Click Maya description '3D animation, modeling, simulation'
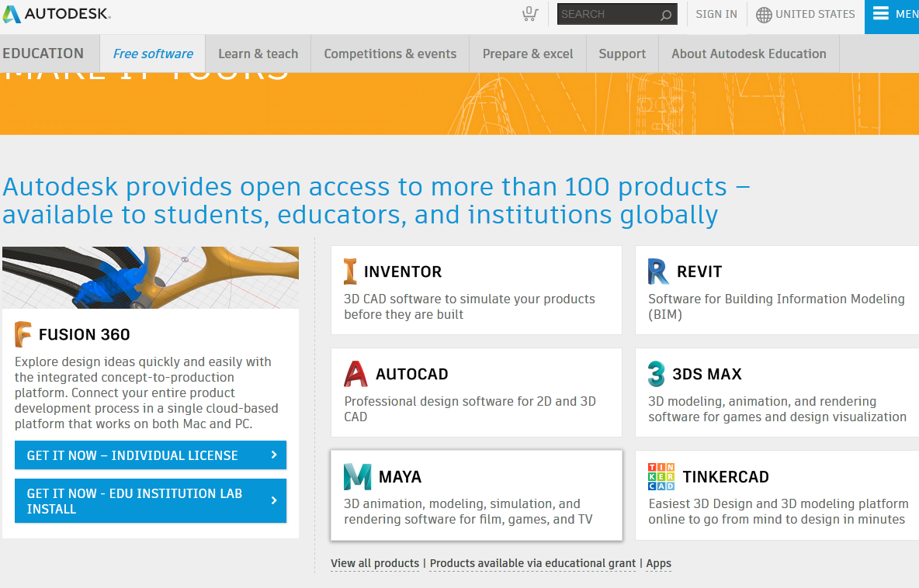Image resolution: width=919 pixels, height=588 pixels. (468, 511)
